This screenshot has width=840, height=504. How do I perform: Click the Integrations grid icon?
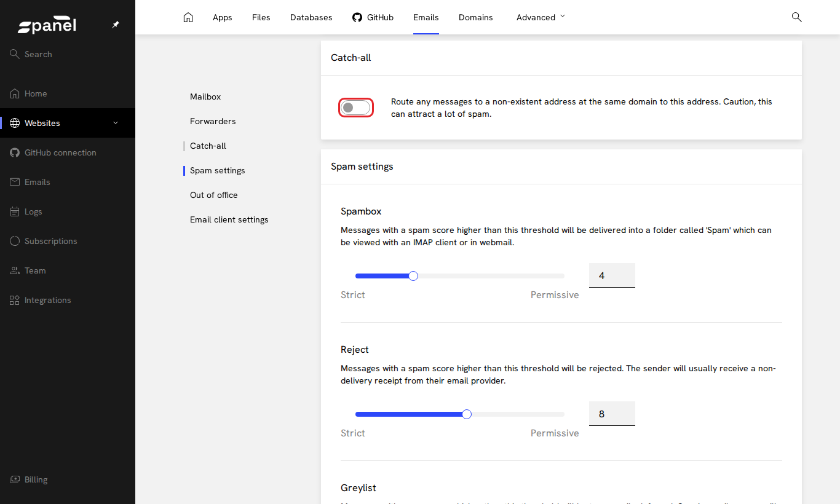(x=15, y=300)
